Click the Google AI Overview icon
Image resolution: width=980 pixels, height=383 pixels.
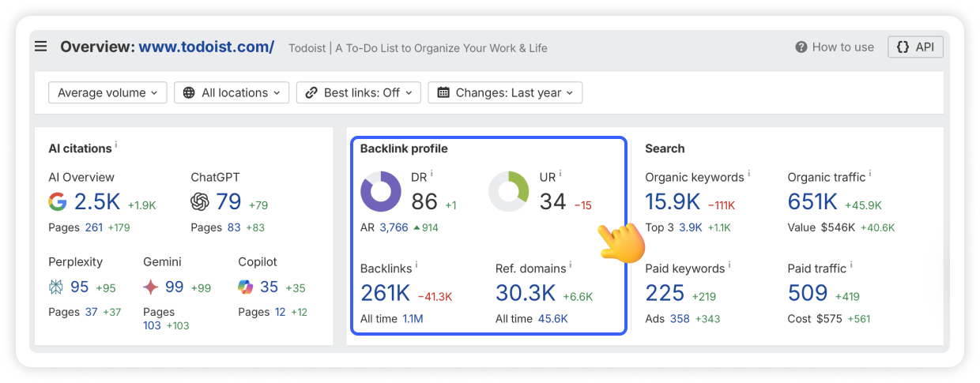tap(58, 202)
